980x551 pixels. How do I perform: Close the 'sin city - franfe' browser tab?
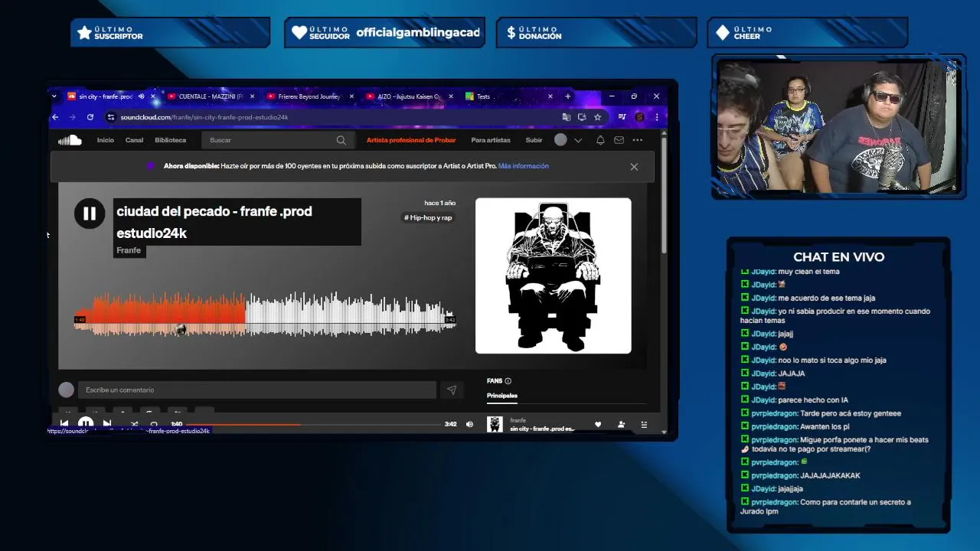(153, 96)
